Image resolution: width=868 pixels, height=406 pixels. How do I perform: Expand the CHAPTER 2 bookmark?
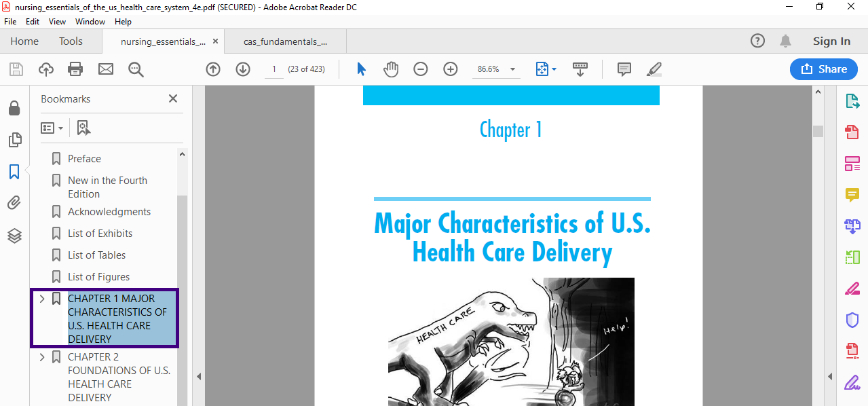[x=42, y=357]
